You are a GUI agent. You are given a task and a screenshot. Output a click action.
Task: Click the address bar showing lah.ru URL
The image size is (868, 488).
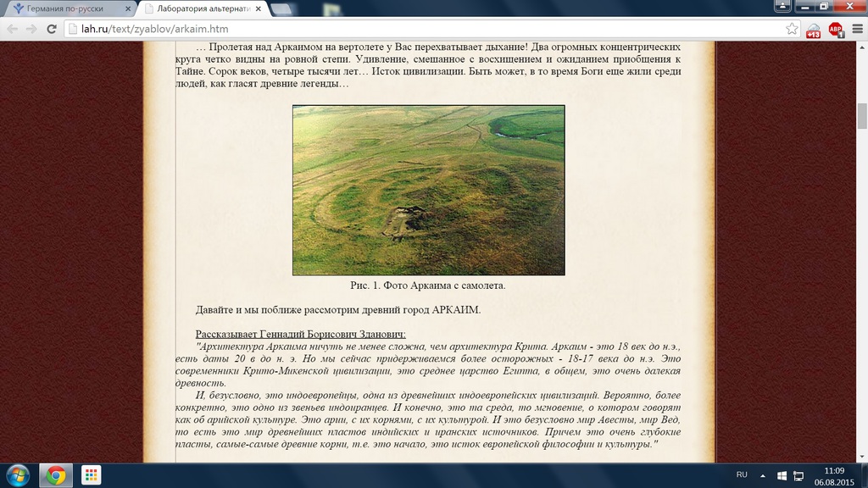(424, 29)
